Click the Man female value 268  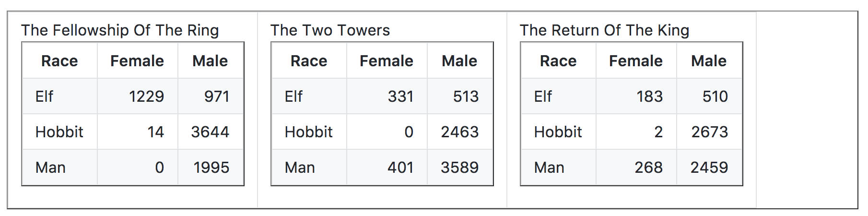click(648, 168)
